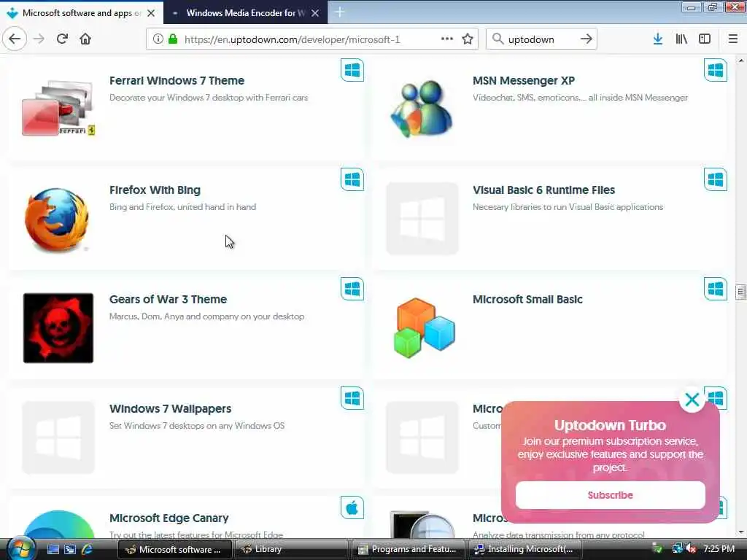Click Show Desktop quick launch icon
The width and height of the screenshot is (747, 560).
[53, 549]
